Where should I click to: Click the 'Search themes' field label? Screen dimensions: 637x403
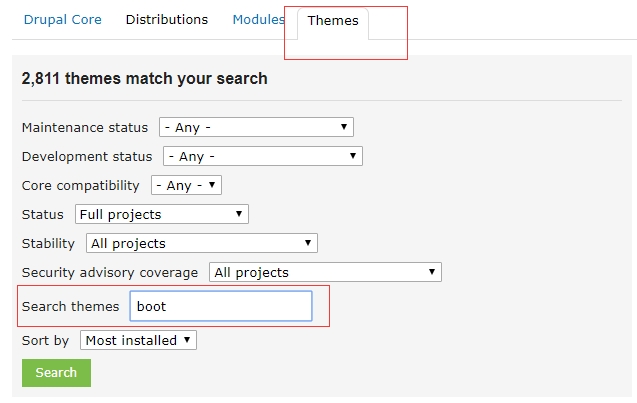click(70, 307)
